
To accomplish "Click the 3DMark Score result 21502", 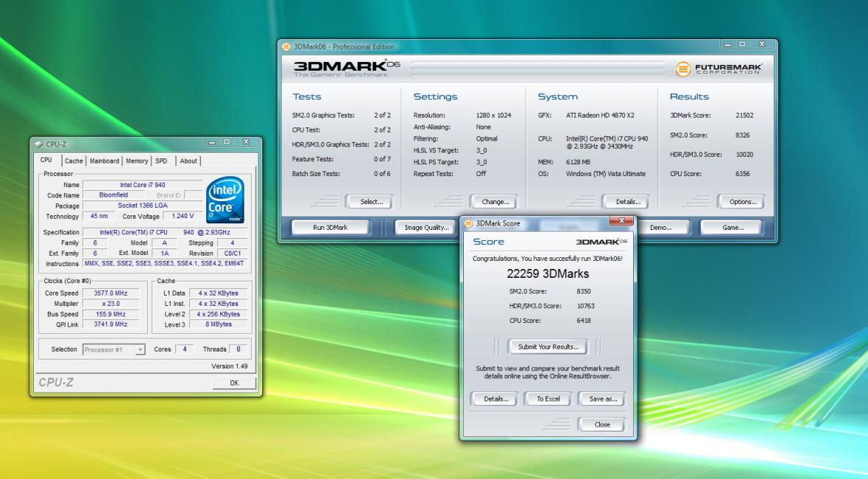I will (744, 115).
